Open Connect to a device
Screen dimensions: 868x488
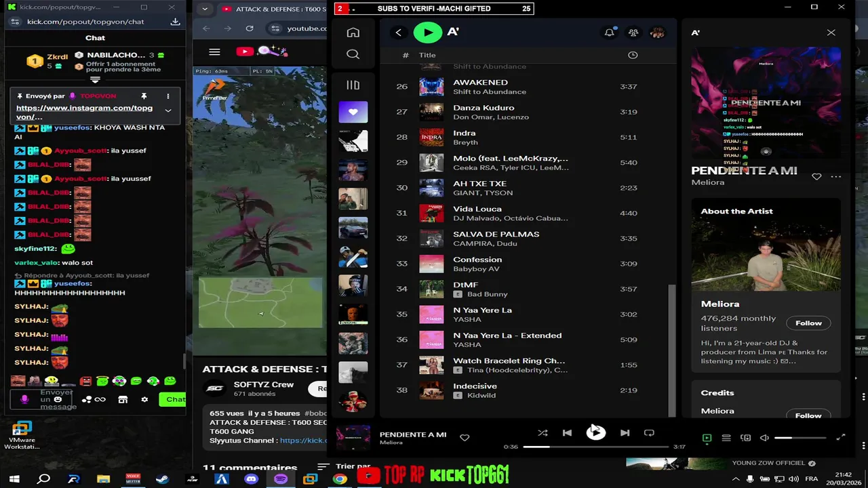(745, 438)
